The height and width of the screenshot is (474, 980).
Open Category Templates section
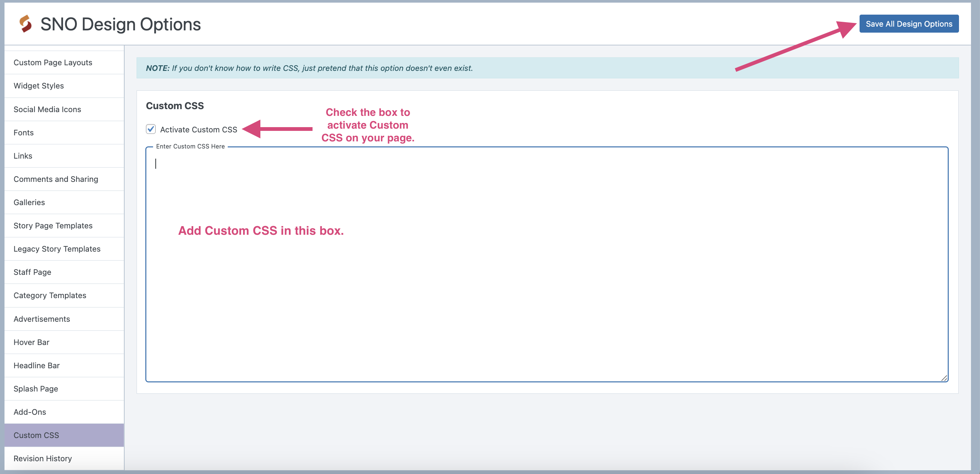point(64,296)
